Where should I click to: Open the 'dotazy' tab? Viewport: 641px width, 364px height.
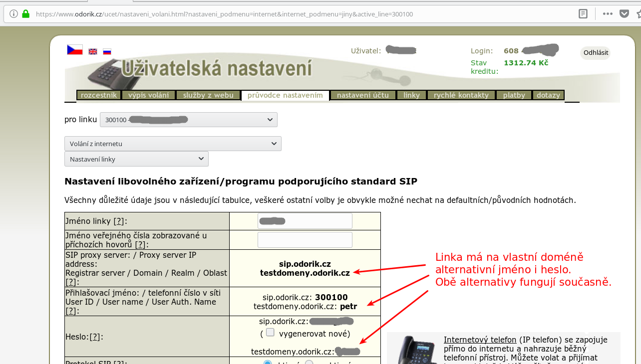tap(549, 95)
